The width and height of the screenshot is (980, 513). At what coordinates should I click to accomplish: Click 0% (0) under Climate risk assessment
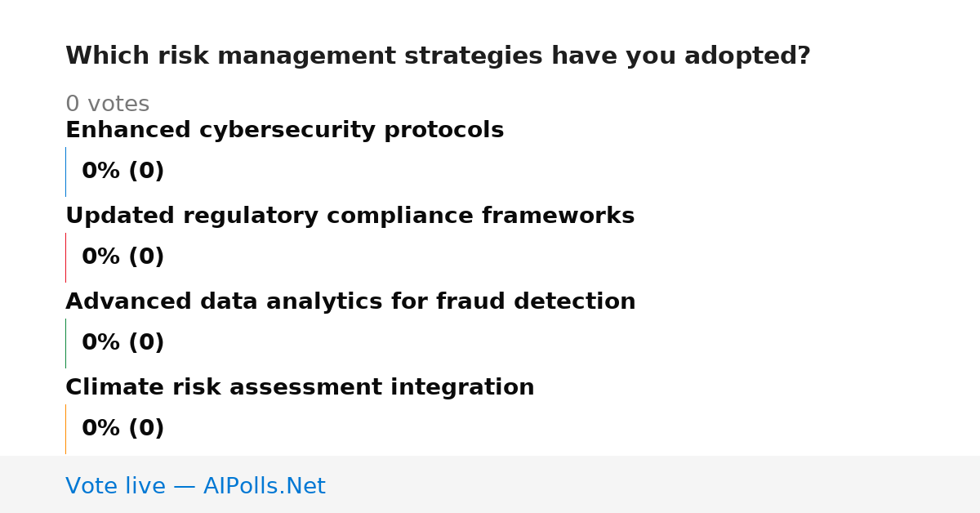point(122,429)
